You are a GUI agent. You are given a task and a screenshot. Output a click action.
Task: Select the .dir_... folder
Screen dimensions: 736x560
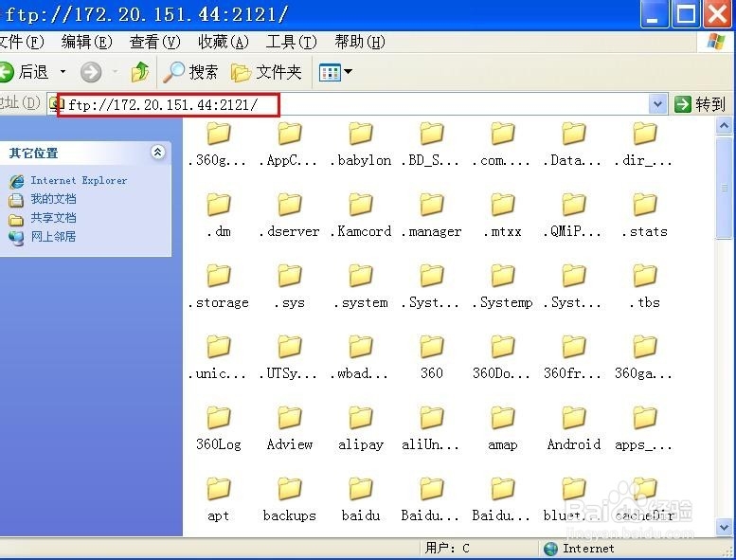(644, 143)
